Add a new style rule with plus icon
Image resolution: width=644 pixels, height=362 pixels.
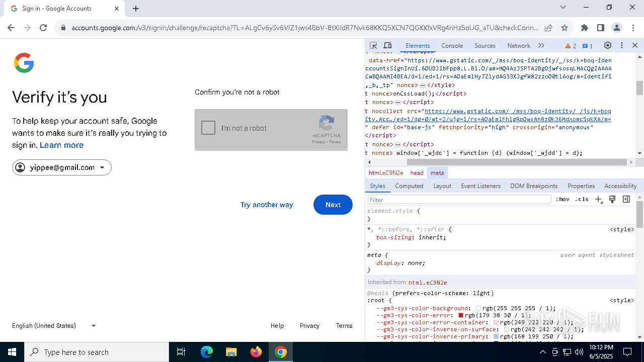coord(598,199)
